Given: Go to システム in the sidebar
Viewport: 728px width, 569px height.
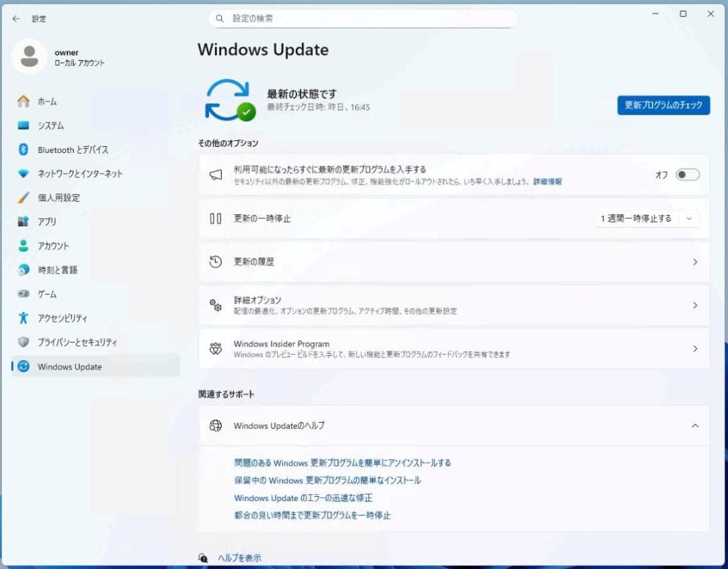Looking at the screenshot, I should (51, 125).
